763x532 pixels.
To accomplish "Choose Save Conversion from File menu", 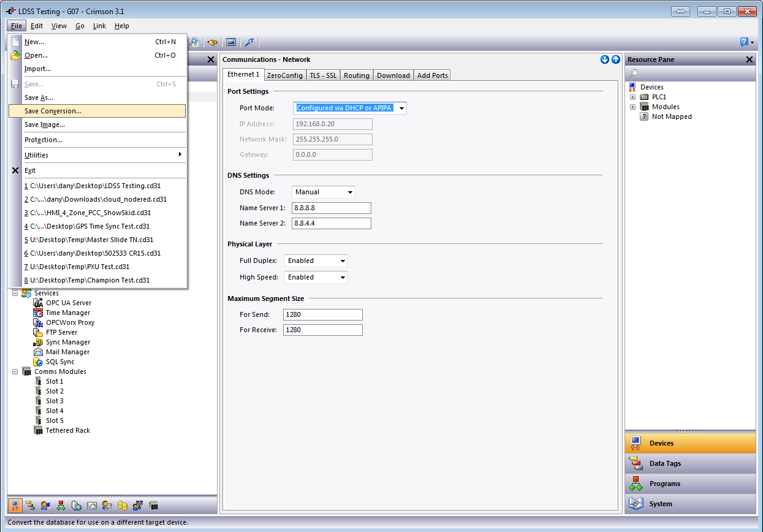I will (97, 111).
